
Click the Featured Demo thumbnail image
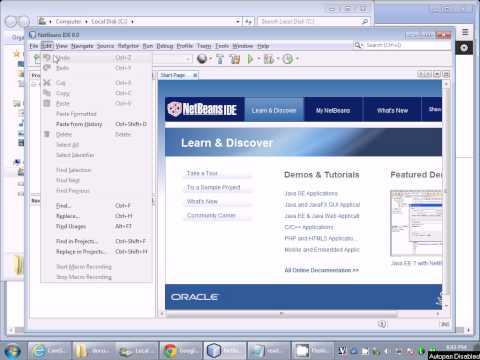tap(416, 223)
